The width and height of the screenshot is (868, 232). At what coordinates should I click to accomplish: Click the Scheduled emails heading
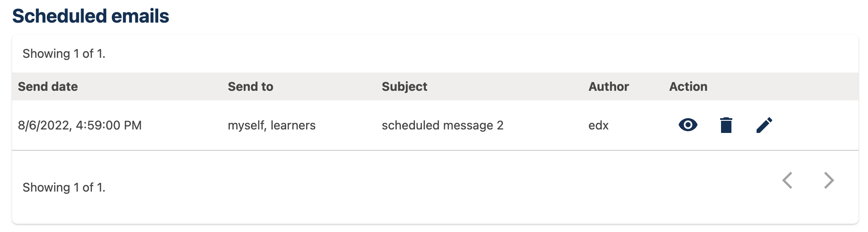tap(91, 16)
